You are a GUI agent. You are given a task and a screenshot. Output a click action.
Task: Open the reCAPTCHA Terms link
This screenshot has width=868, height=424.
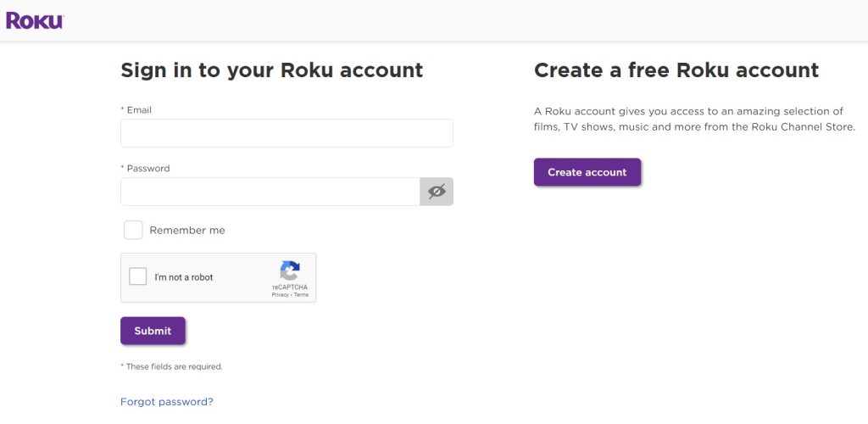301,295
